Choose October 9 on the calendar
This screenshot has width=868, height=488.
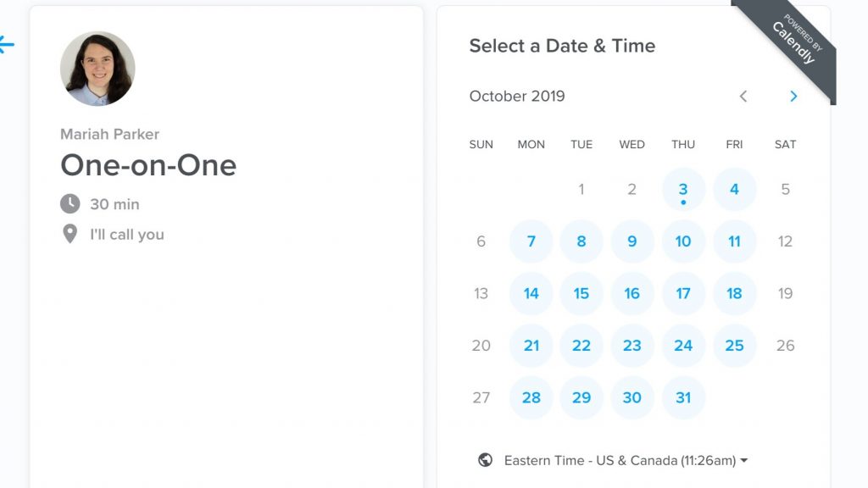pos(632,241)
